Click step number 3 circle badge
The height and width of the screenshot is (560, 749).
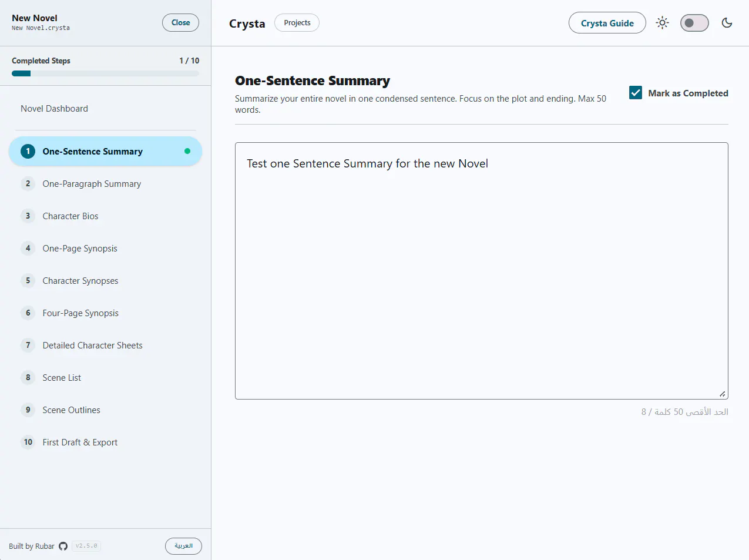coord(28,216)
